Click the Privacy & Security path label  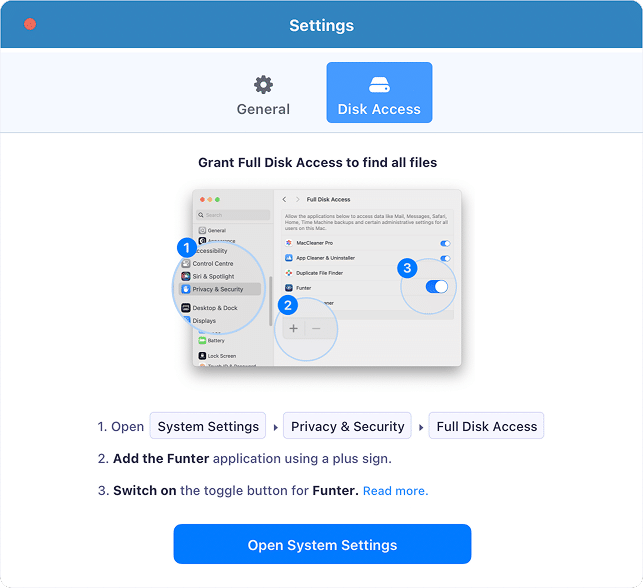(x=347, y=426)
